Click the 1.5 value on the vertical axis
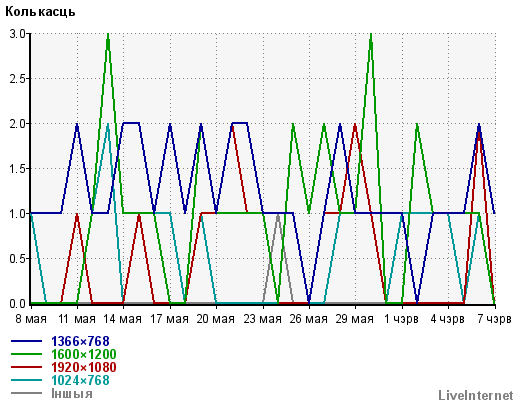The image size is (520, 405). [x=17, y=169]
